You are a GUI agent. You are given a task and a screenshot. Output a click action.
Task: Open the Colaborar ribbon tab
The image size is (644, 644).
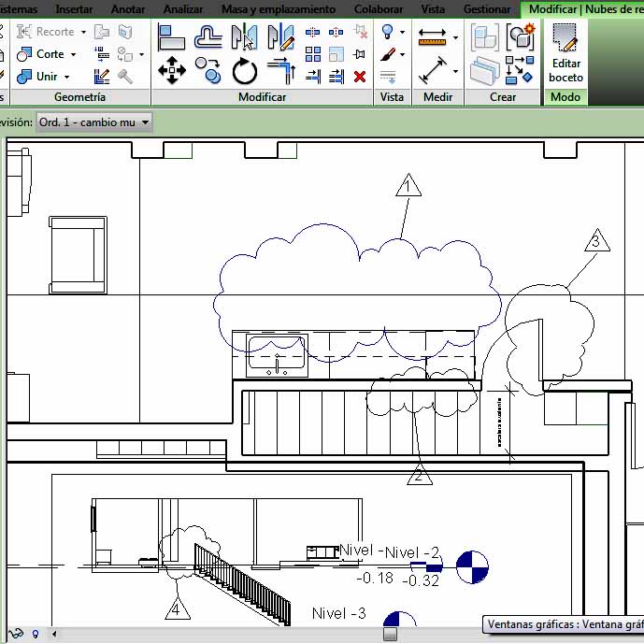(x=379, y=9)
